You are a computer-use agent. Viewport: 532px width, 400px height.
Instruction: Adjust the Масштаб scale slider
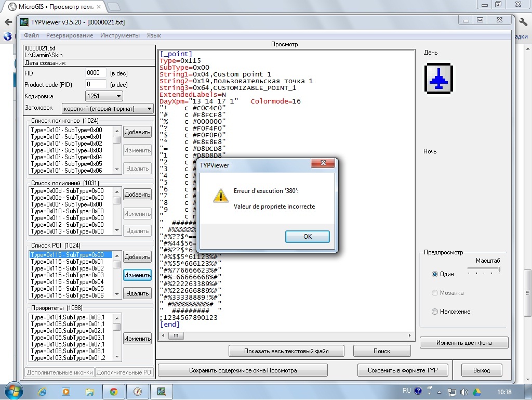point(499,269)
